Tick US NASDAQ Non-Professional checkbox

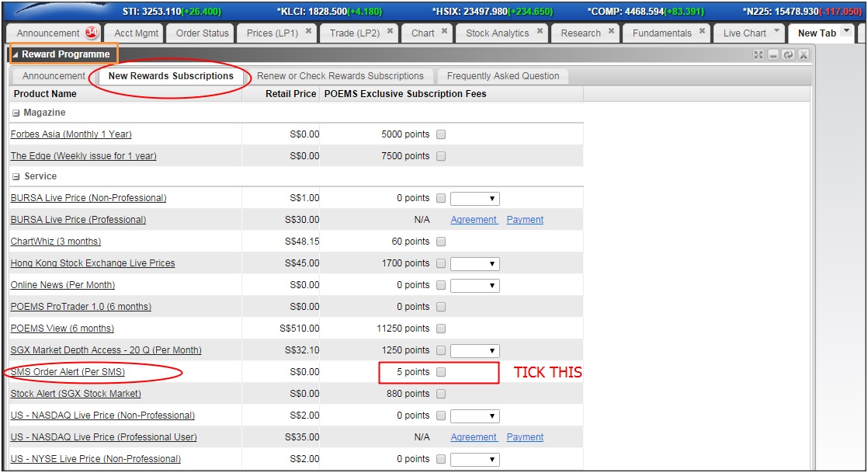tap(441, 416)
